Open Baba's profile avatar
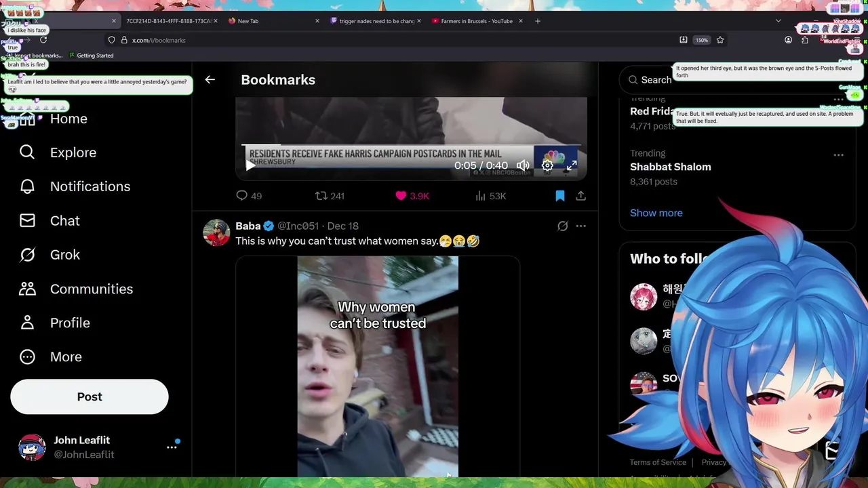The image size is (868, 488). tap(216, 232)
